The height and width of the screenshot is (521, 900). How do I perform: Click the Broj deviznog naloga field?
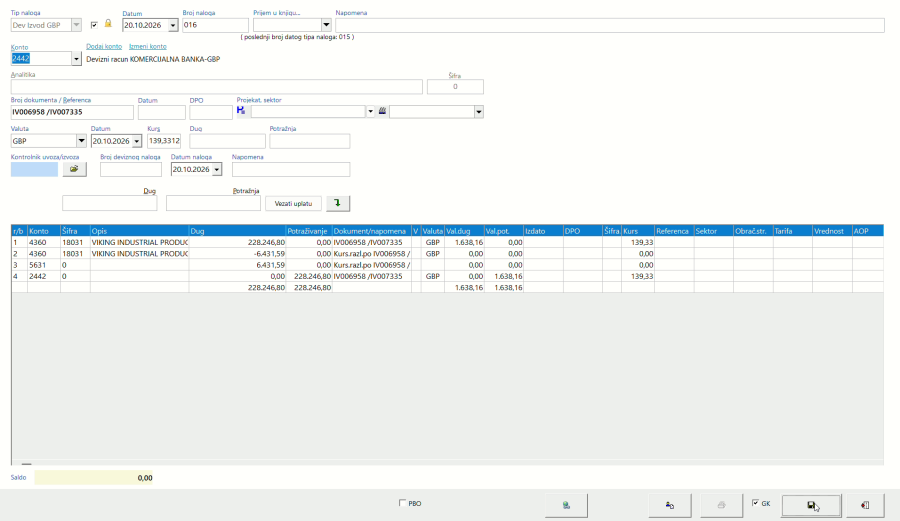click(131, 169)
